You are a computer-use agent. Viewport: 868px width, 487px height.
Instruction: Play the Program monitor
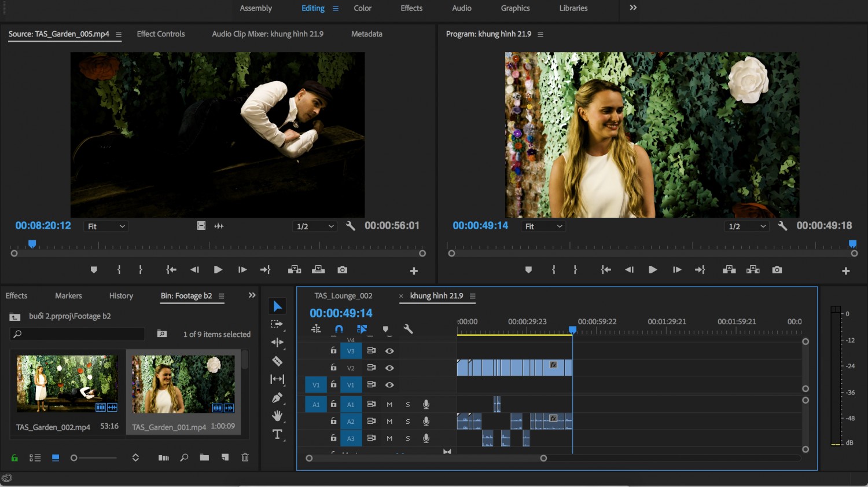(652, 270)
